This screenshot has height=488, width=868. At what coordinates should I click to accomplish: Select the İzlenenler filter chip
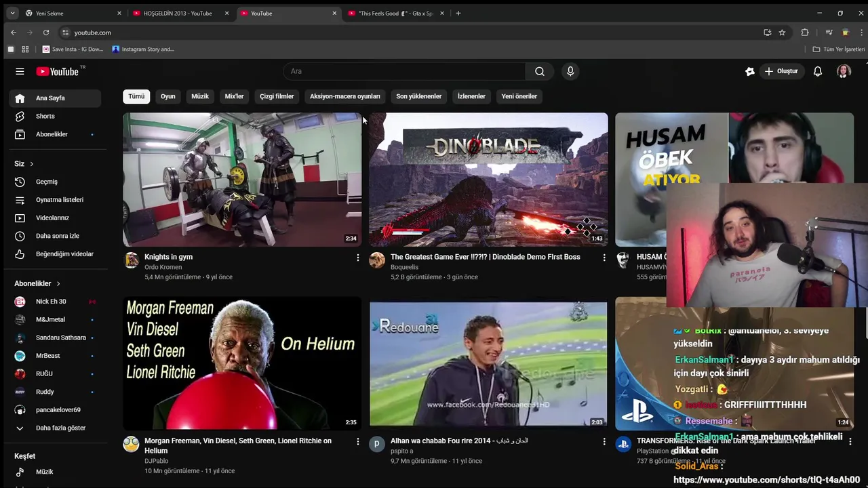pyautogui.click(x=471, y=96)
